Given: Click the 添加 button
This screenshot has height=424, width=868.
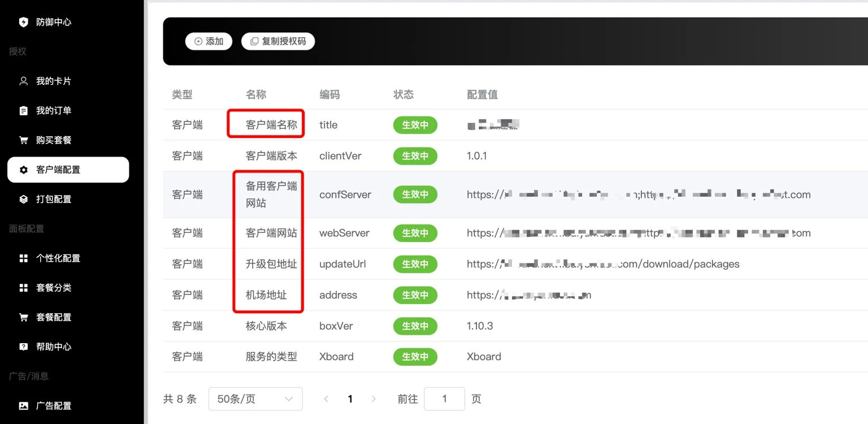Looking at the screenshot, I should point(209,41).
